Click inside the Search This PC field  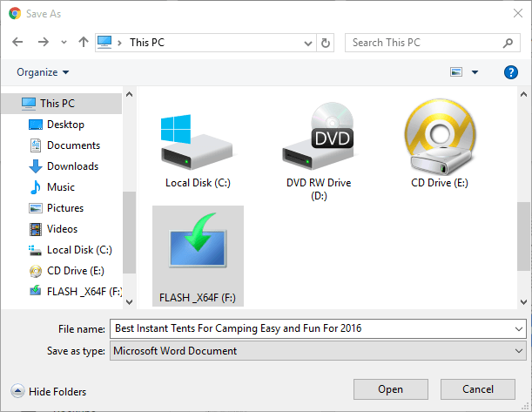(x=424, y=43)
